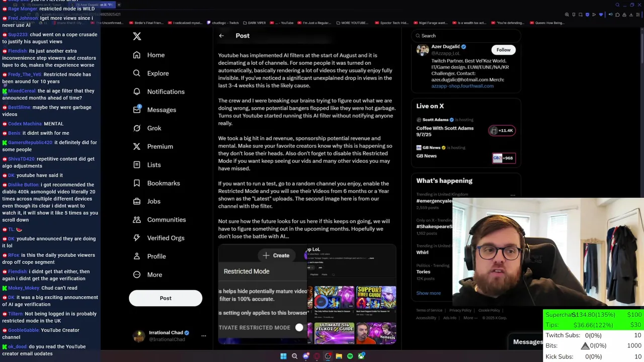This screenshot has width=644, height=362.
Task: Open Birdie's Final Frien... bookmark
Action: click(146, 23)
